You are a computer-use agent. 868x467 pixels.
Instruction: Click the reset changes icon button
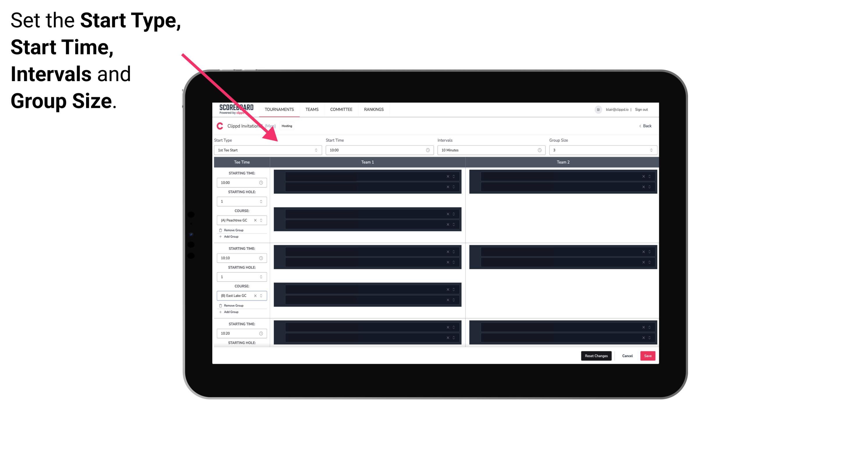coord(596,355)
